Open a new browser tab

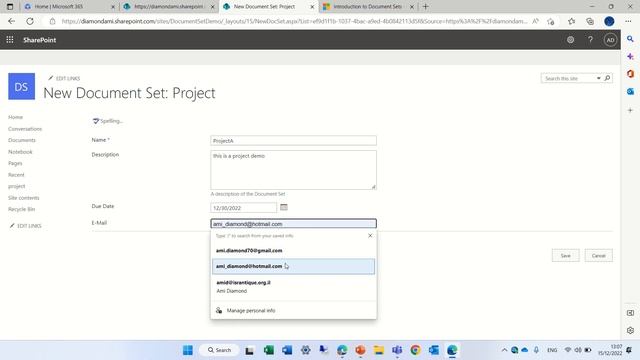426,7
